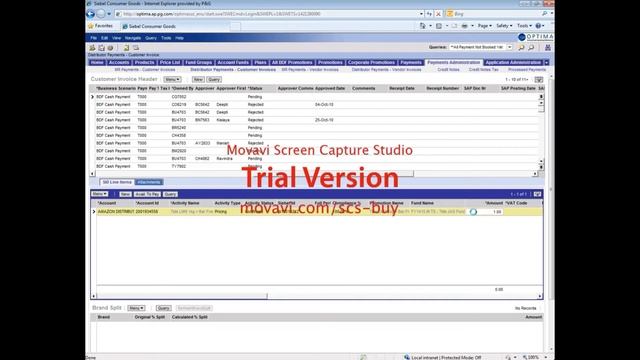Click the first magnifier icon beside Queries

click(521, 48)
